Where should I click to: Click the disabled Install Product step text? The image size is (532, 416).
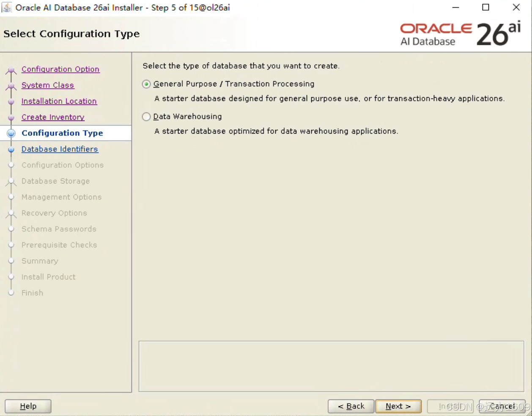click(49, 277)
